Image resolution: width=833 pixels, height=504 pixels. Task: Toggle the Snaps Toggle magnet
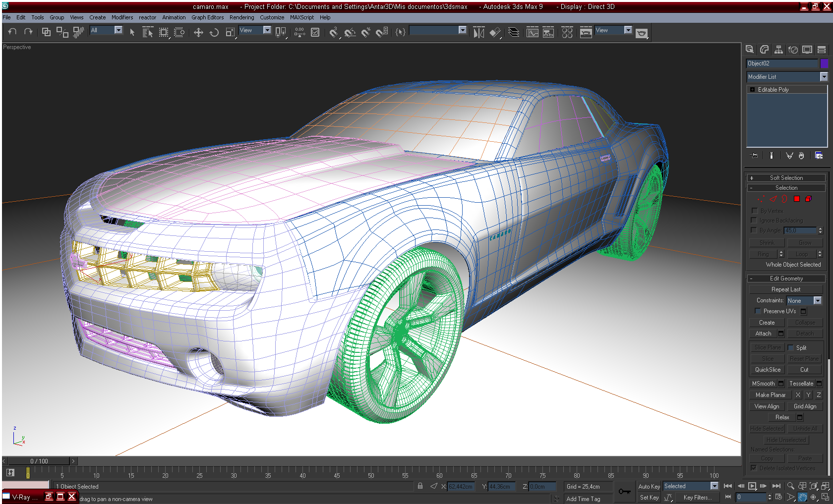point(334,32)
